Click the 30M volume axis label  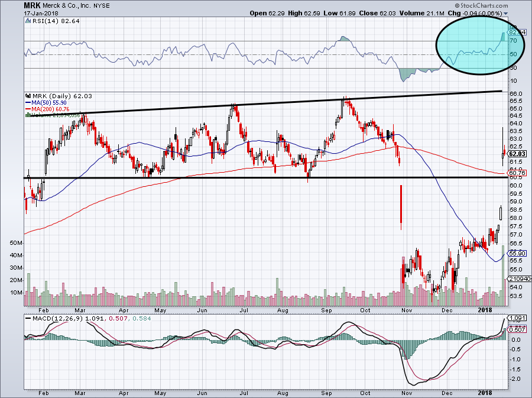pyautogui.click(x=17, y=268)
